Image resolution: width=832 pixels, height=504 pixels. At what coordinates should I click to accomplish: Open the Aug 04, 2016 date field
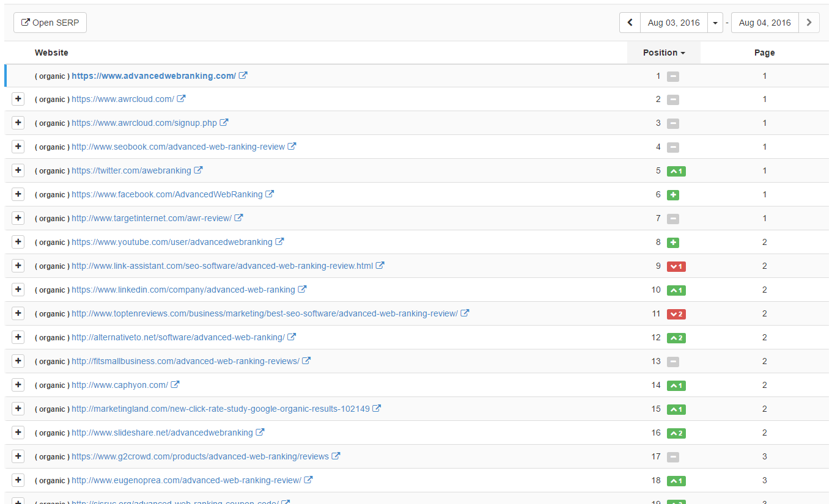coord(765,23)
